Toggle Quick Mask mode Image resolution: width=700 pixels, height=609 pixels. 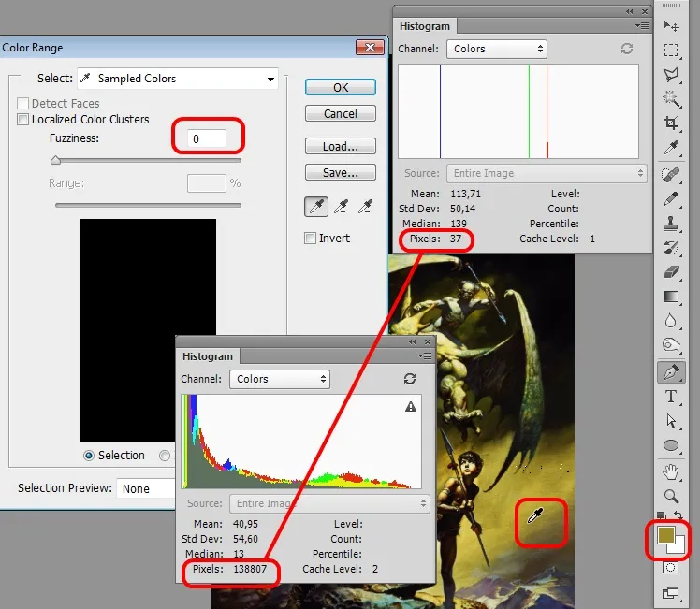click(671, 568)
